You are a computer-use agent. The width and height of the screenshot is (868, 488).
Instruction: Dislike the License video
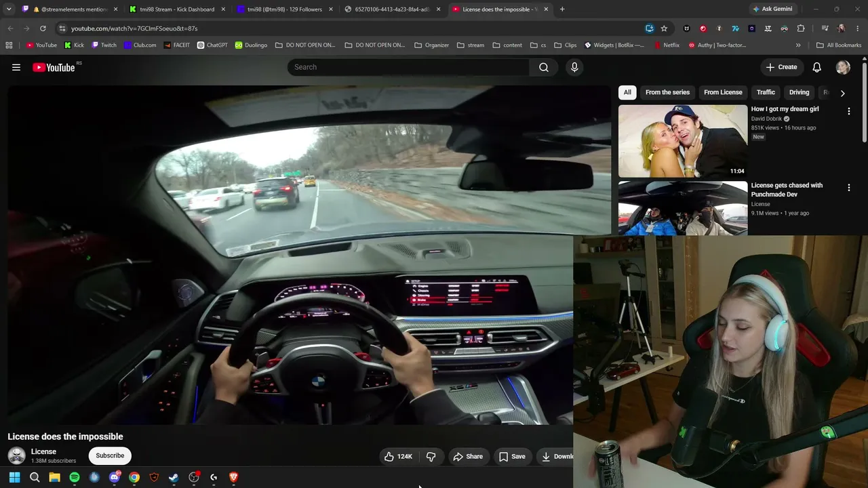pos(431,456)
